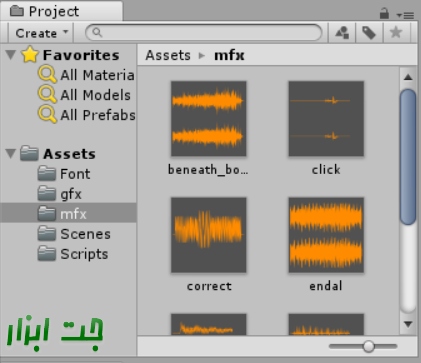Select the All Models saved search
The height and width of the screenshot is (363, 421).
pyautogui.click(x=84, y=95)
